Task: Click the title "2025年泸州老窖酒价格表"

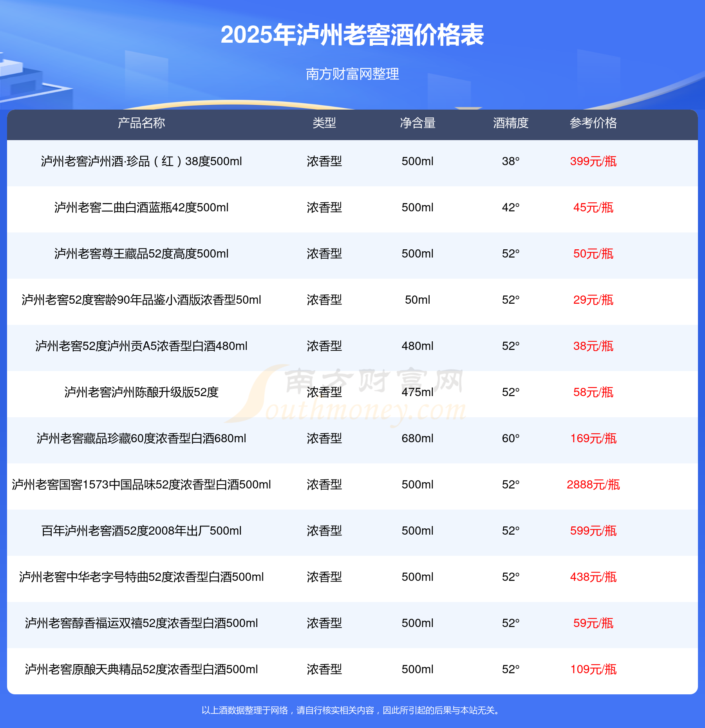Action: click(x=352, y=35)
